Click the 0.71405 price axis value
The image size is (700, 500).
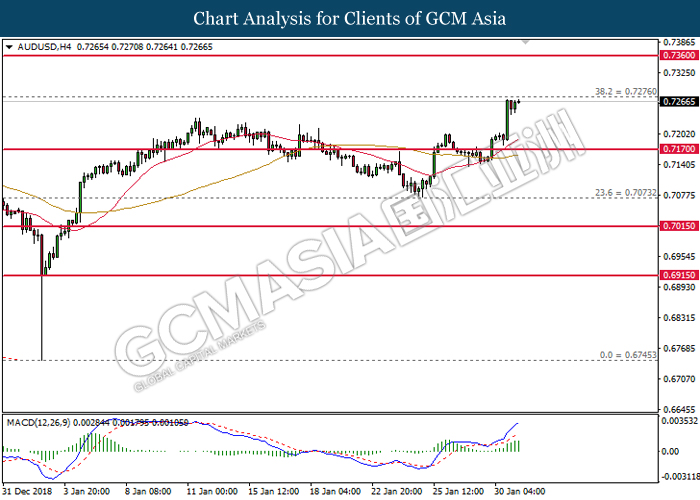click(x=680, y=165)
